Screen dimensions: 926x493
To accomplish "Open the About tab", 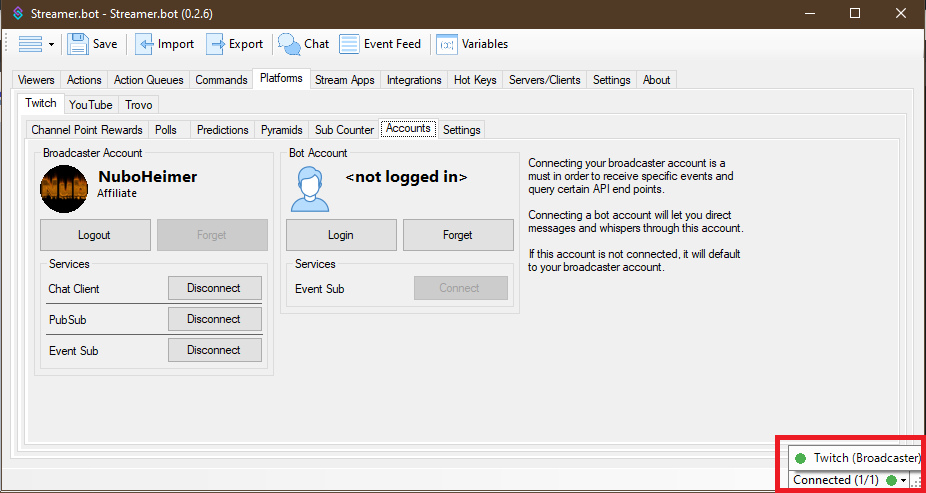I will (x=656, y=80).
